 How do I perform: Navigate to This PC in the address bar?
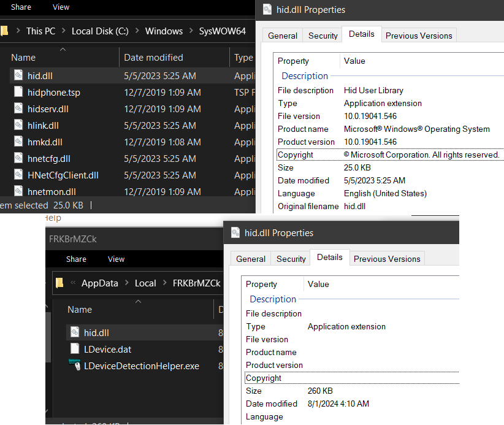pos(41,31)
